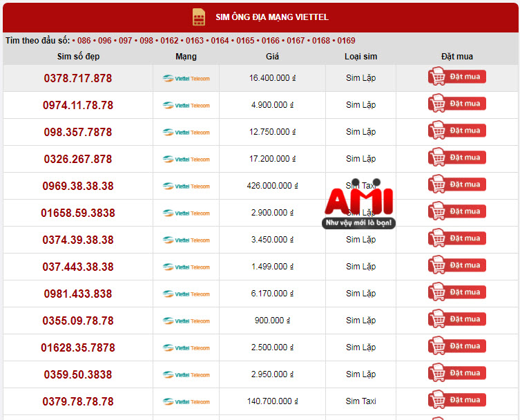Click the Giá column header
520x420 pixels.
tap(272, 57)
